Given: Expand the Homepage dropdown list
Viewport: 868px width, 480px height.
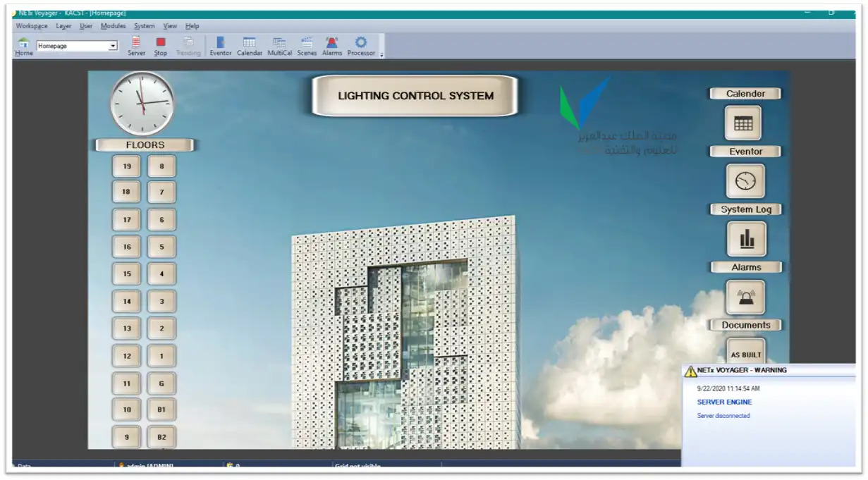Looking at the screenshot, I should pos(113,47).
